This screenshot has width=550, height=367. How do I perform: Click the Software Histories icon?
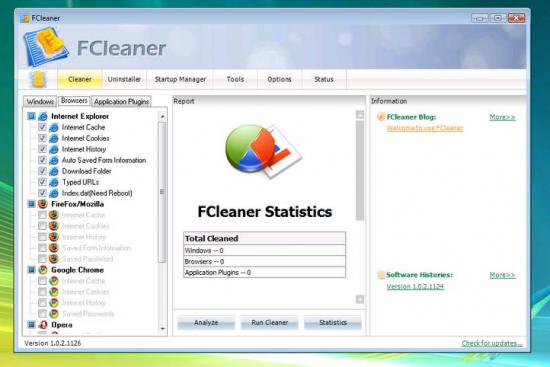pyautogui.click(x=381, y=275)
